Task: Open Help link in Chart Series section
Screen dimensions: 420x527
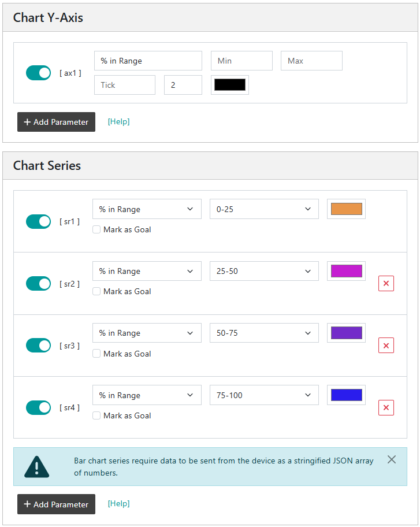Action: [118, 503]
